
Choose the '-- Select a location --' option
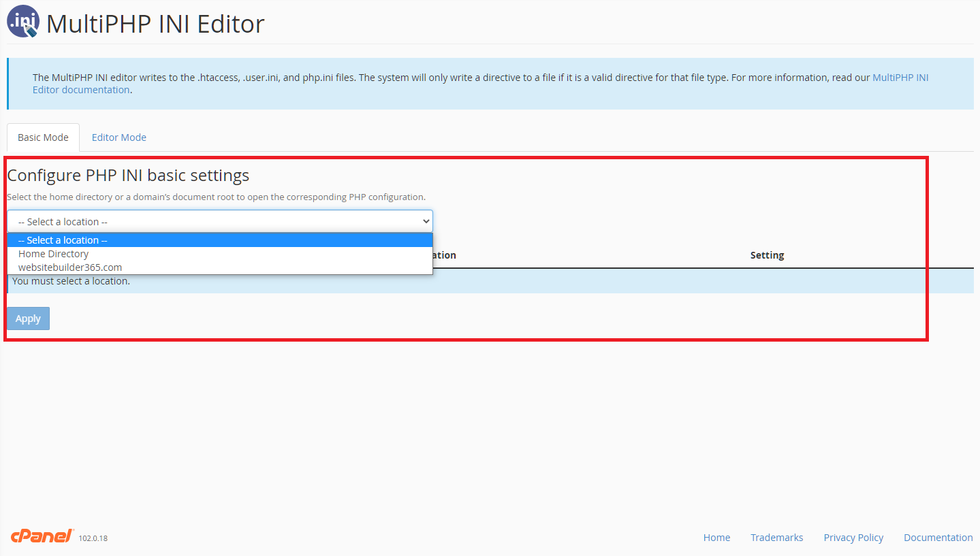[x=220, y=240]
